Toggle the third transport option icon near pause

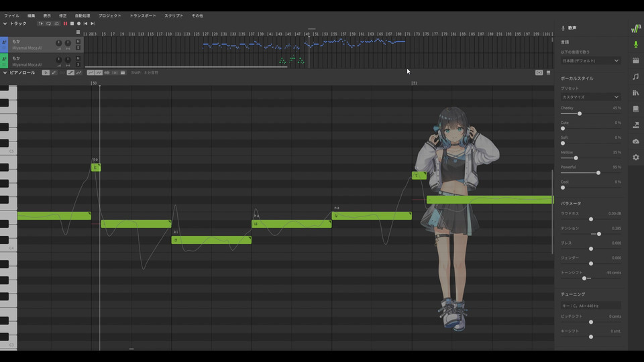56,24
